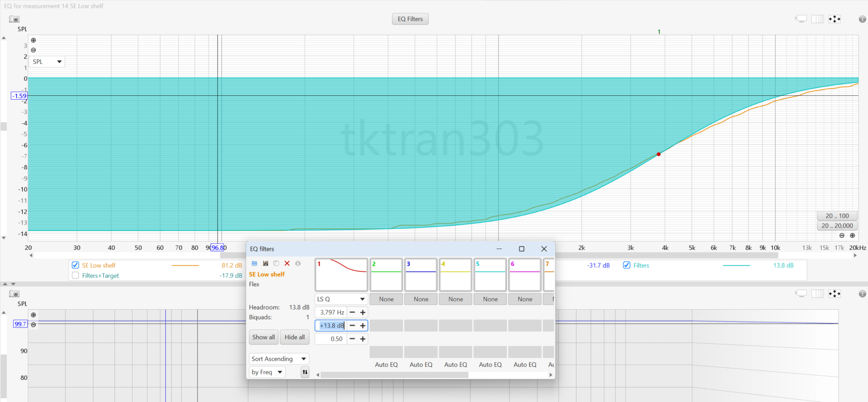Collapse divider up arrow between graphs

[x=5, y=284]
